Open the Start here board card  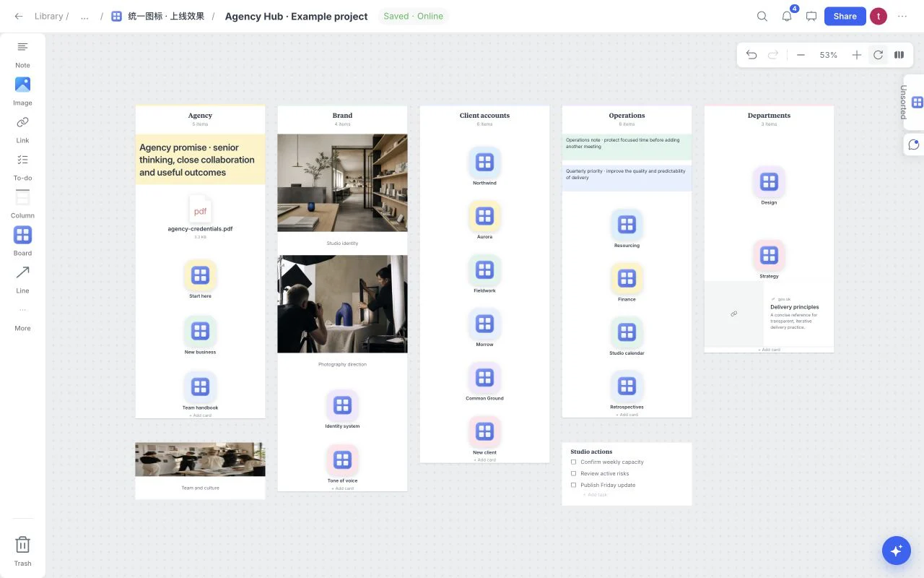(200, 279)
